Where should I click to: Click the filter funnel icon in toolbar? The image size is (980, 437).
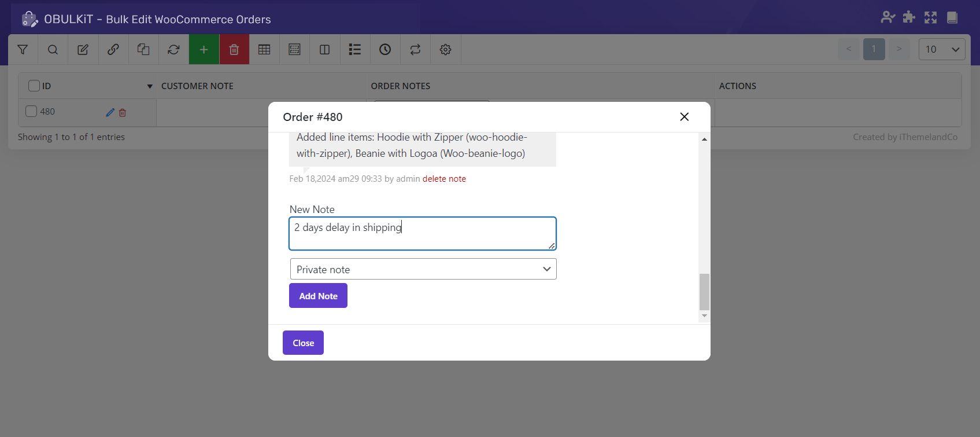(23, 50)
